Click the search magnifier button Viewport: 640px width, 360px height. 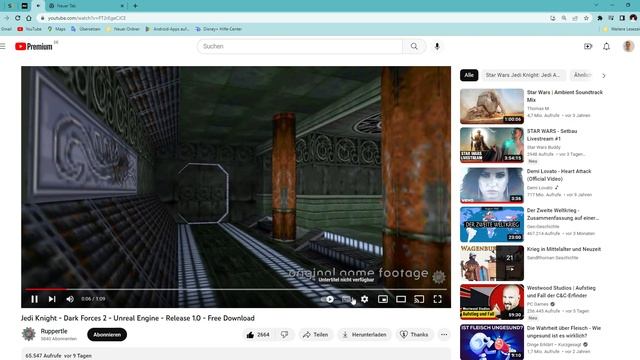[414, 47]
